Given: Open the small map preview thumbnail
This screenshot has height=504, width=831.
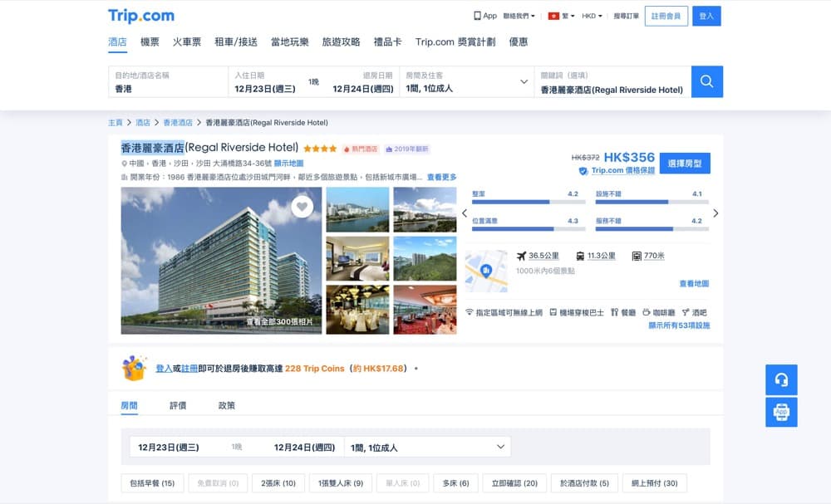Looking at the screenshot, I should (486, 271).
